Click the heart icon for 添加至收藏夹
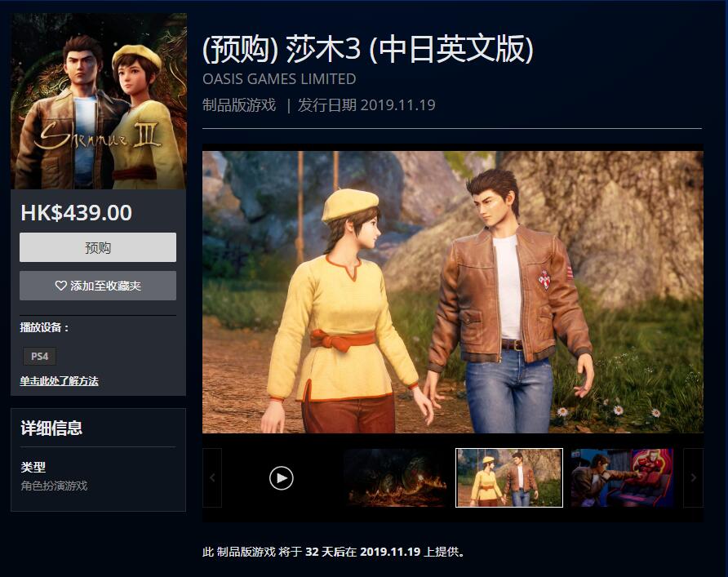The height and width of the screenshot is (577, 728). [x=61, y=286]
